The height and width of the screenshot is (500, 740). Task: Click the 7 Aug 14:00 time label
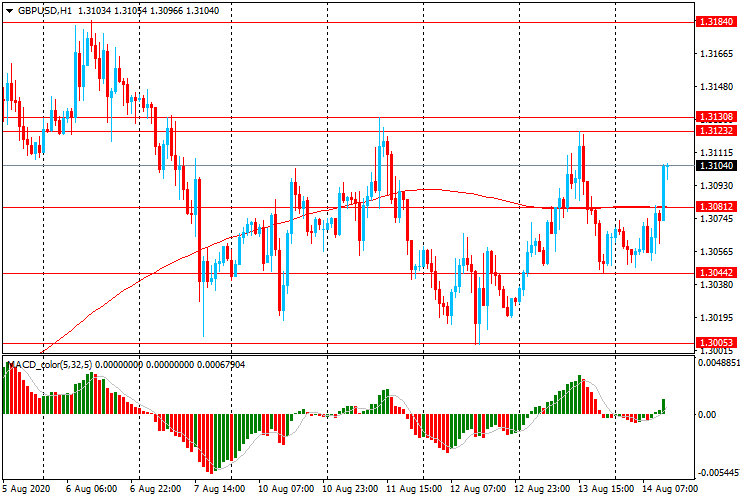click(221, 490)
